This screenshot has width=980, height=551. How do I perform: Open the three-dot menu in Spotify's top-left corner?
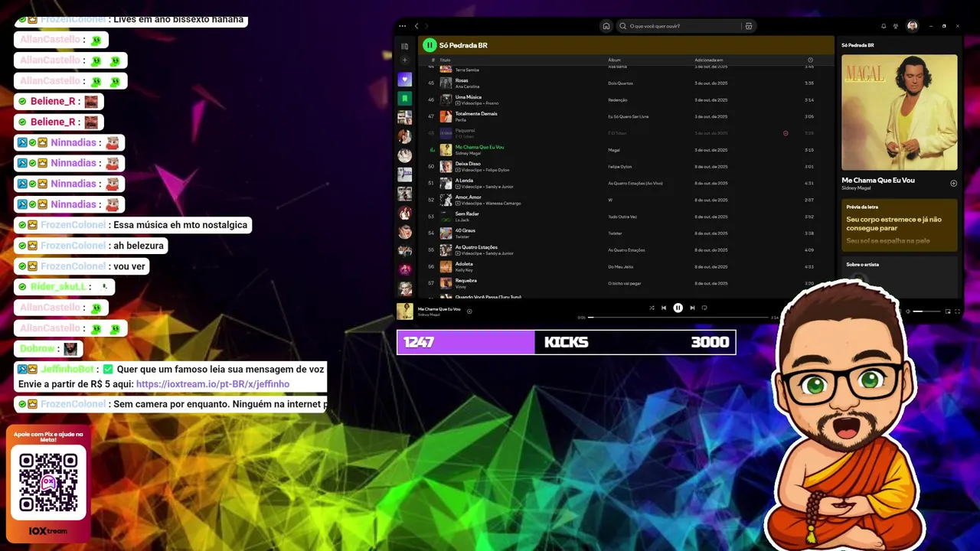[403, 26]
